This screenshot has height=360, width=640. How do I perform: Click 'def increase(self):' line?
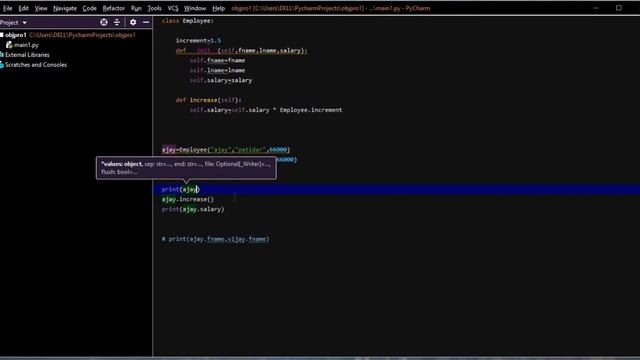coord(209,100)
